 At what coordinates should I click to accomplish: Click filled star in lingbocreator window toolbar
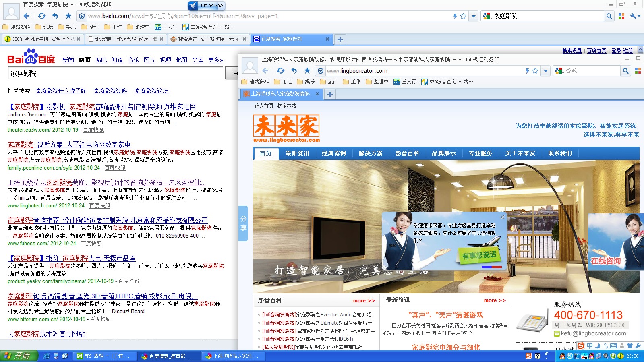click(307, 71)
